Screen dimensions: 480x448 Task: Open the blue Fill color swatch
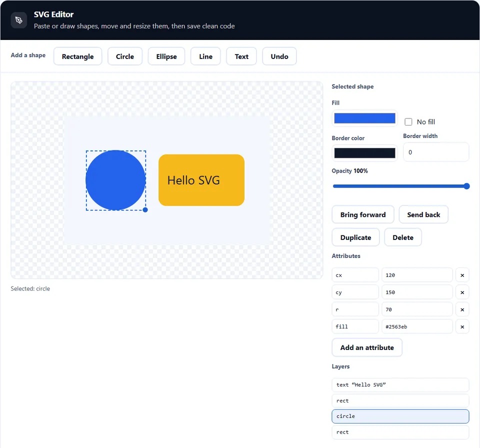(x=364, y=118)
